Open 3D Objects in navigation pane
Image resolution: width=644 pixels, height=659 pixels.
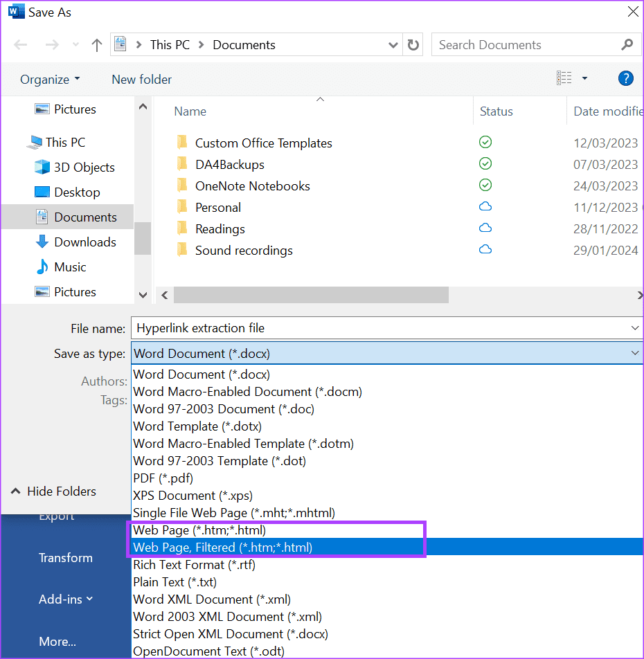coord(74,168)
